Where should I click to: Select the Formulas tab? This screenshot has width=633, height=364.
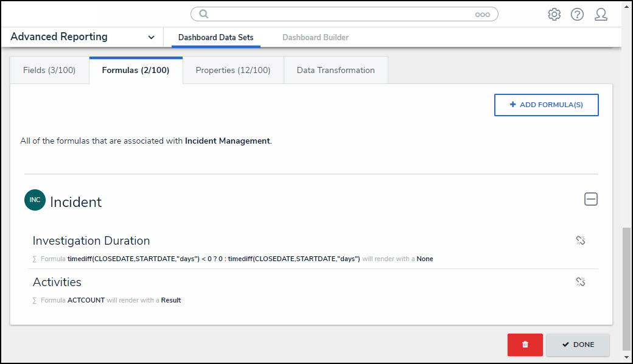(x=136, y=70)
